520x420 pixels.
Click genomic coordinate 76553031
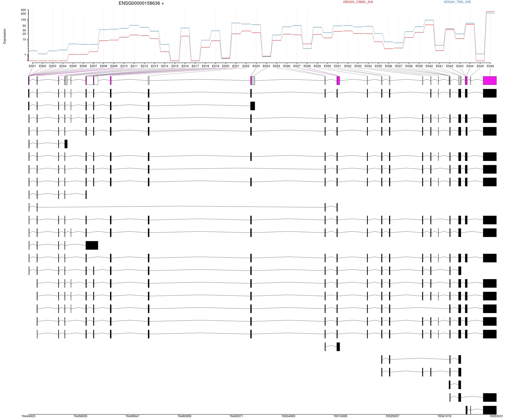pyautogui.click(x=496, y=416)
